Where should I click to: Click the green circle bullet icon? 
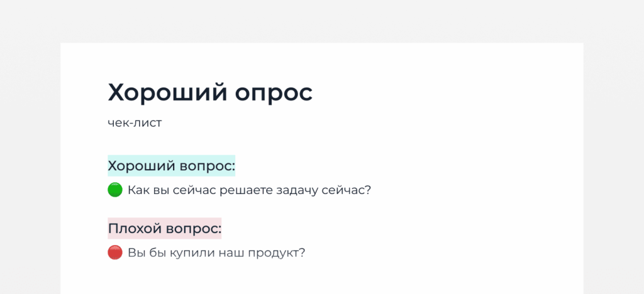pyautogui.click(x=115, y=190)
